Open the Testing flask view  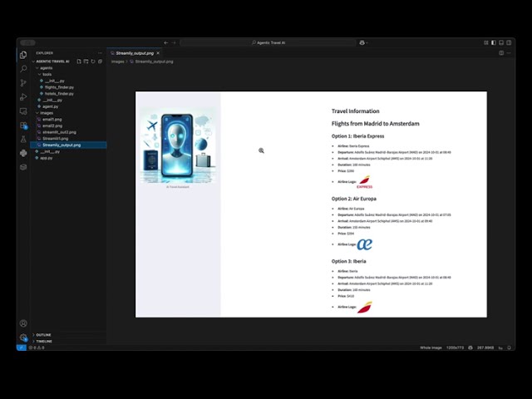[23, 139]
